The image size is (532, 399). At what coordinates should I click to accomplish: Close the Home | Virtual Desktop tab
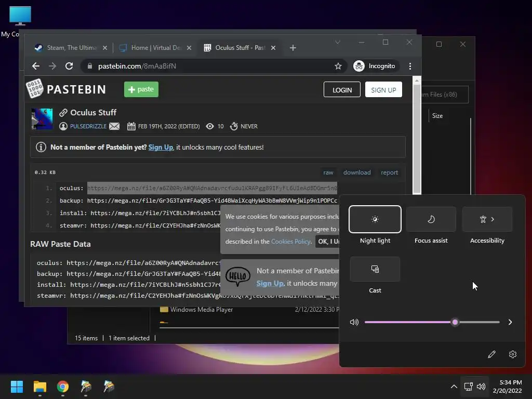tap(189, 48)
